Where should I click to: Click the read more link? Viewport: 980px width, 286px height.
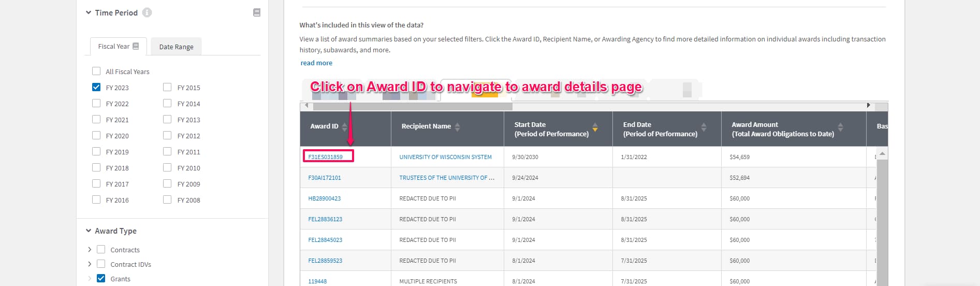[316, 63]
